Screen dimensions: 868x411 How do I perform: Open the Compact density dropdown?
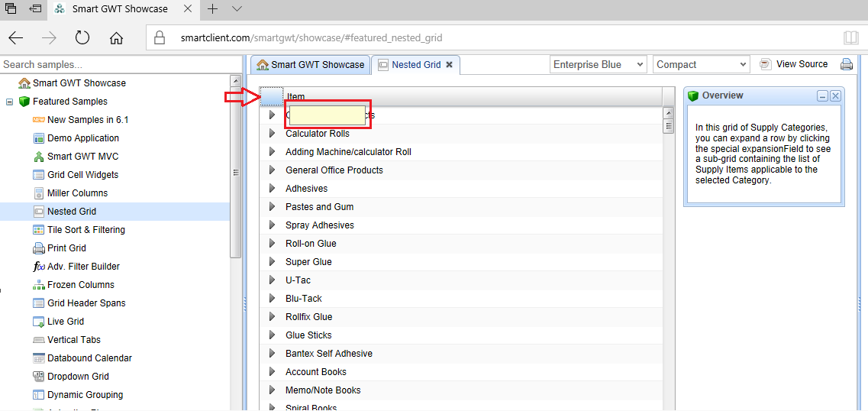pos(702,64)
